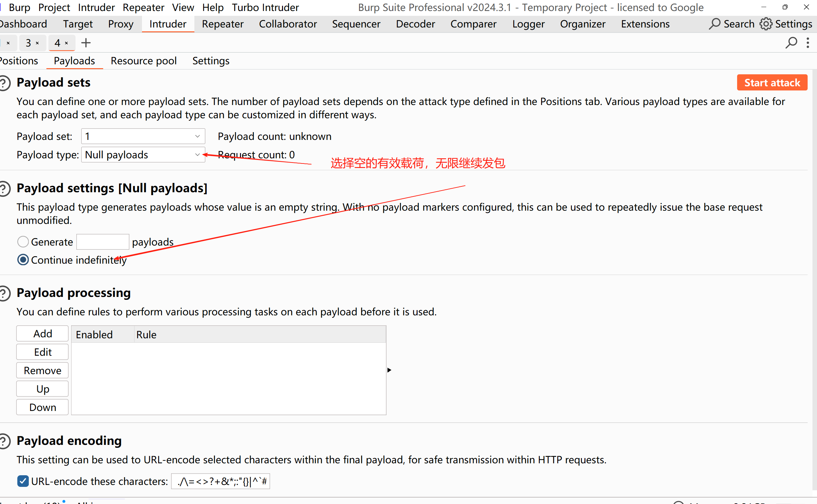The width and height of the screenshot is (817, 504).
Task: Click the Add processing rule button
Action: (42, 334)
